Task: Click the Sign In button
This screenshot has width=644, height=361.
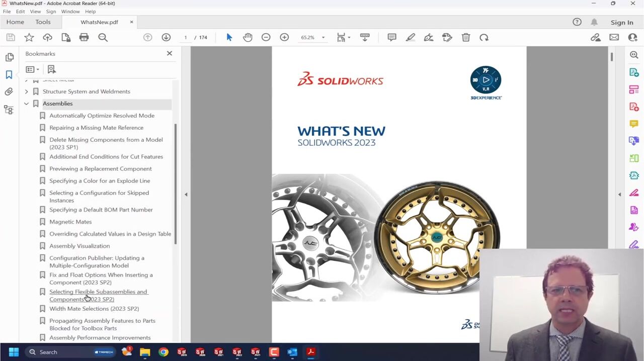Action: click(x=622, y=22)
